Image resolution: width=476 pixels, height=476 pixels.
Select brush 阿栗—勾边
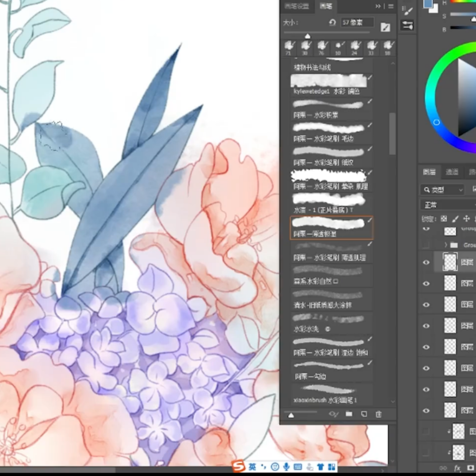[331, 370]
